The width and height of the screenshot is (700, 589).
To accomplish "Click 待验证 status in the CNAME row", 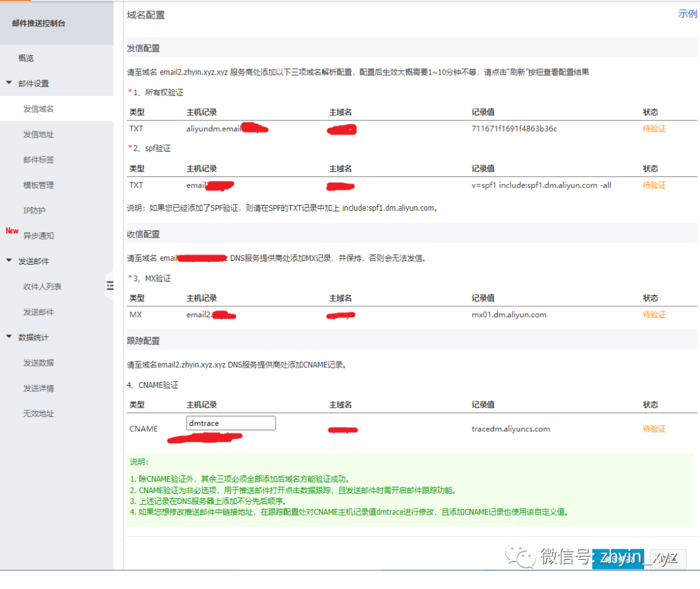I will click(x=654, y=429).
